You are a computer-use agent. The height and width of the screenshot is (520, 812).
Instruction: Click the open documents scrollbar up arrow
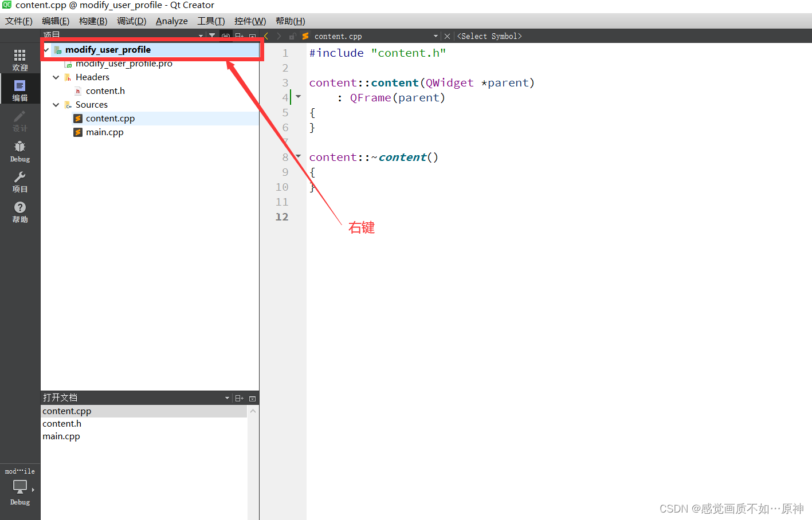tap(253, 411)
